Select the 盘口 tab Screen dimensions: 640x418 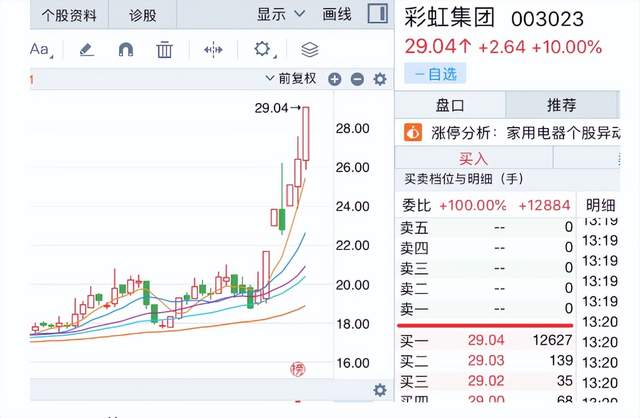450,104
